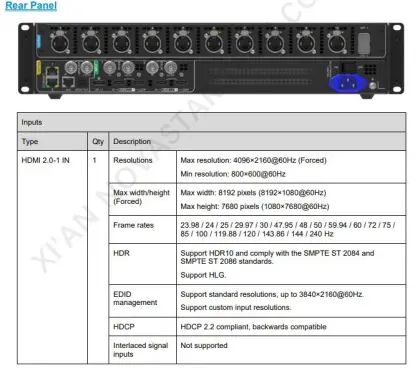
Task: Select HDCP 2.2 compliant text
Action: (x=253, y=327)
